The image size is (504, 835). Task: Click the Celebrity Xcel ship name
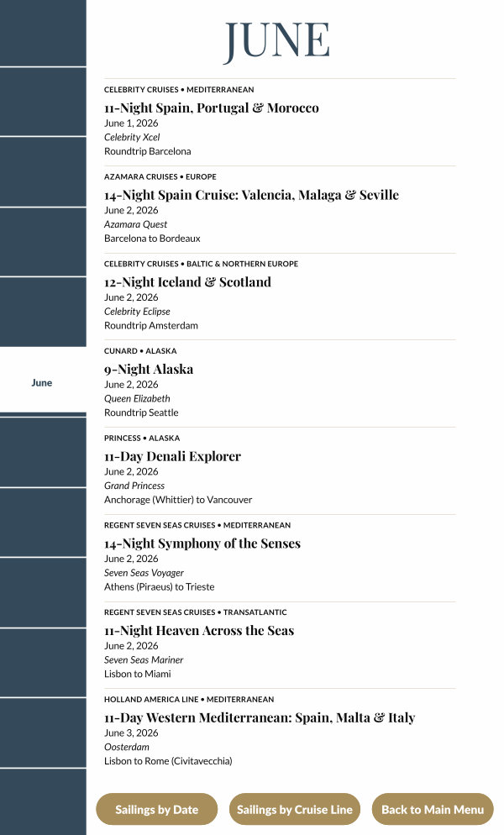(x=132, y=138)
